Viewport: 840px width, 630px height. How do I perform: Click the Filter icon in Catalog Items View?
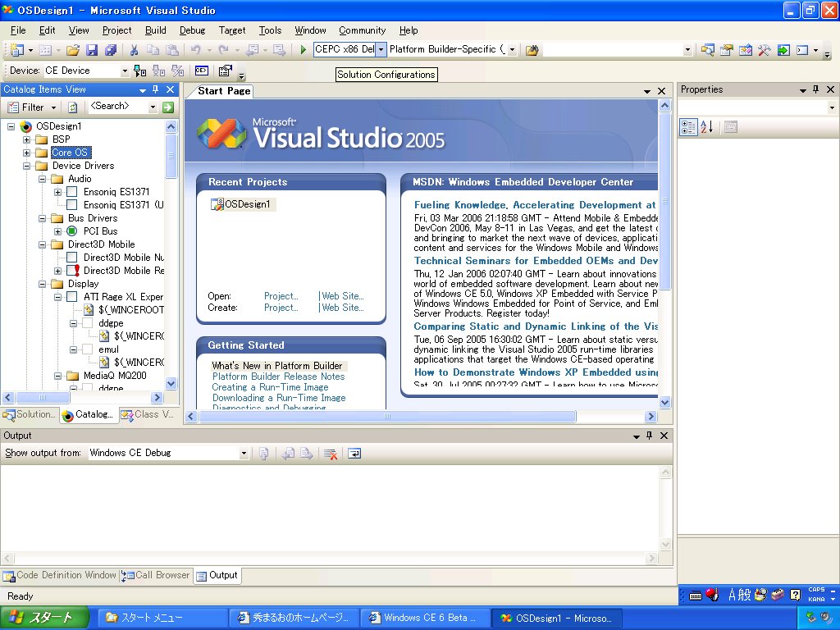coord(14,107)
